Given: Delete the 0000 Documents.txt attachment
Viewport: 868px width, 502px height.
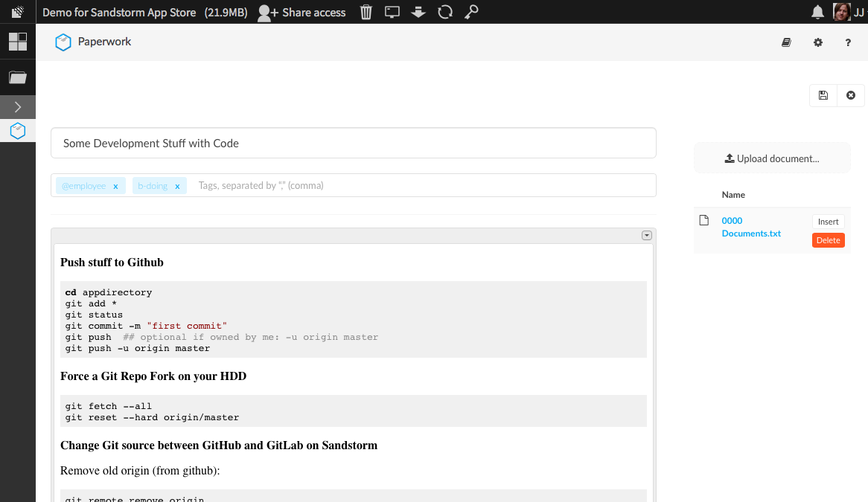Looking at the screenshot, I should coord(828,240).
